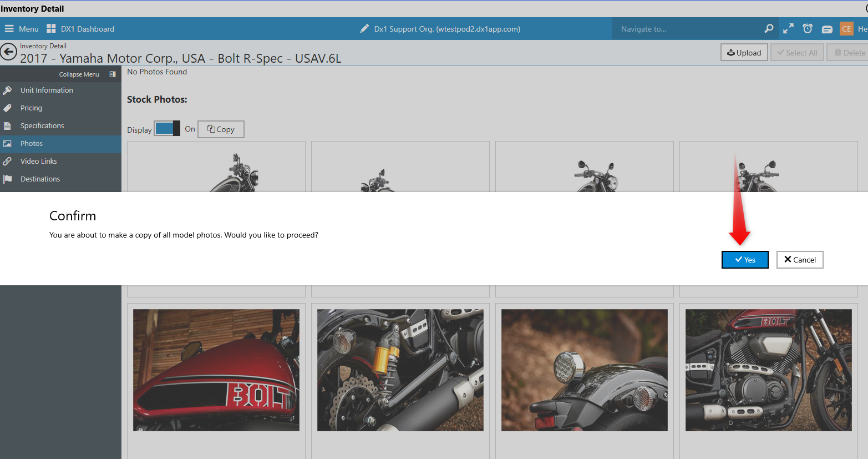Toggle the stock photos Display switch
The image size is (868, 459).
coord(167,128)
